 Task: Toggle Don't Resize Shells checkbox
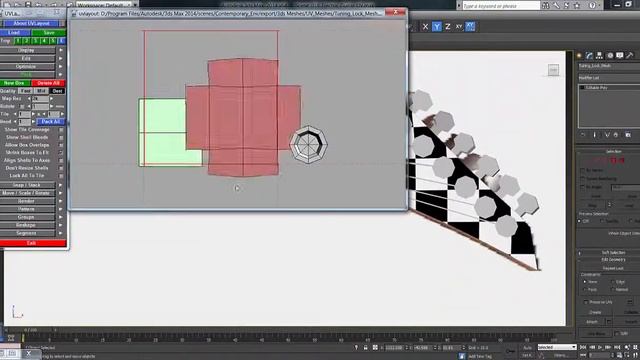[61, 168]
